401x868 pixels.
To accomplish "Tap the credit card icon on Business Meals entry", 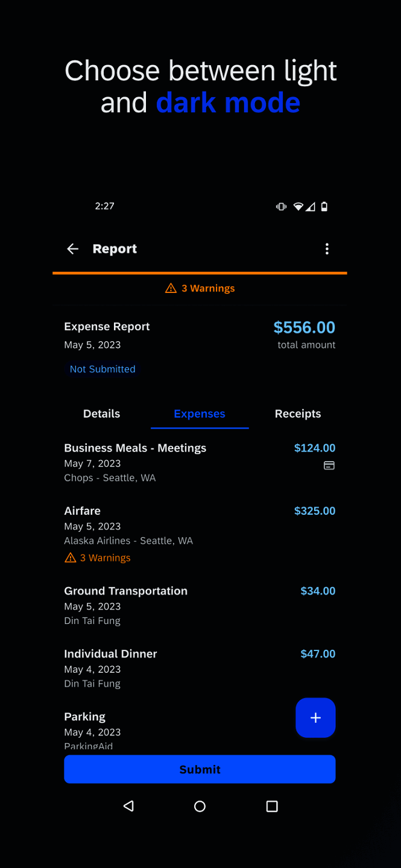I will 328,465.
